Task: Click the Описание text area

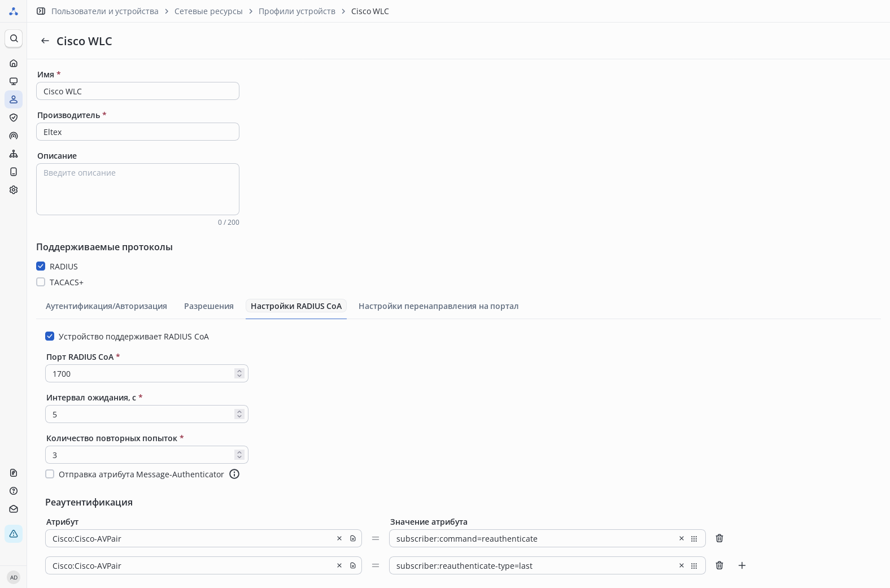Action: [138, 189]
